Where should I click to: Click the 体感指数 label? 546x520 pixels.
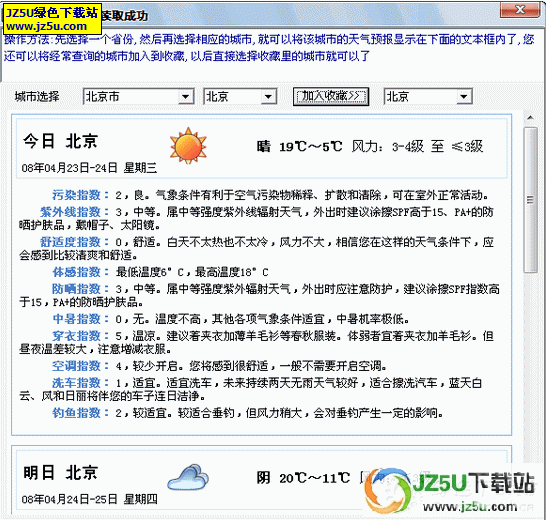point(81,272)
